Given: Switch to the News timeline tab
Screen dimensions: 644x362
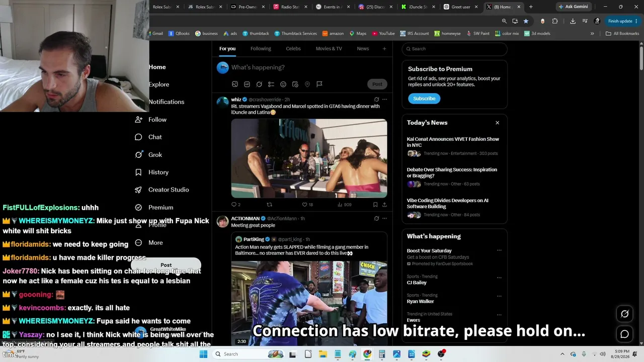Looking at the screenshot, I should pos(363,49).
